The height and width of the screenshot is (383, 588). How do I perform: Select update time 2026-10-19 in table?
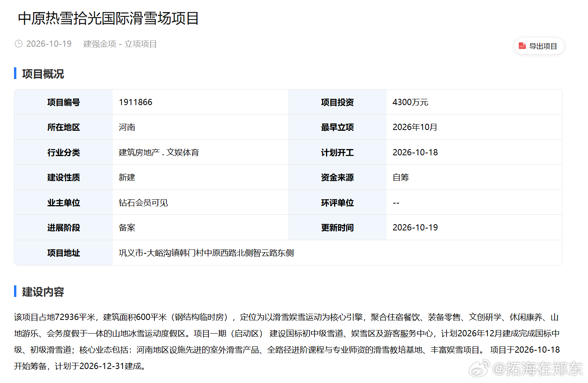(415, 228)
